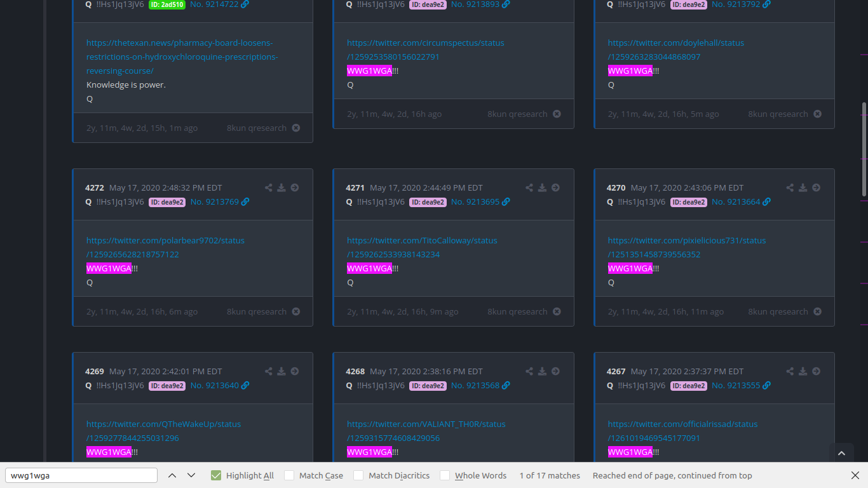Click post number 4269 heading
Image resolution: width=868 pixels, height=488 pixels.
pos(95,371)
